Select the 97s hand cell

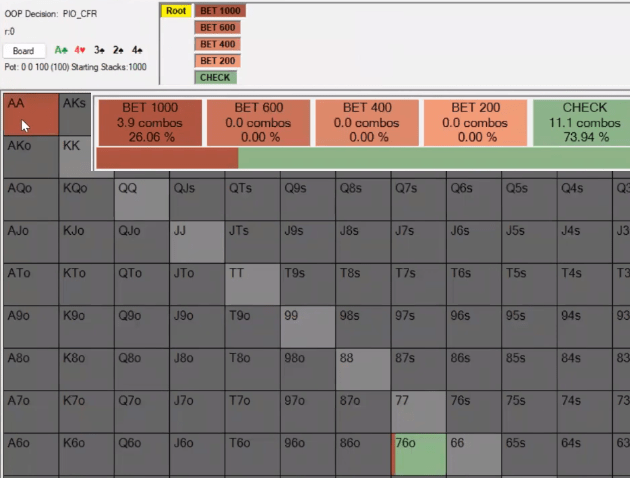419,327
